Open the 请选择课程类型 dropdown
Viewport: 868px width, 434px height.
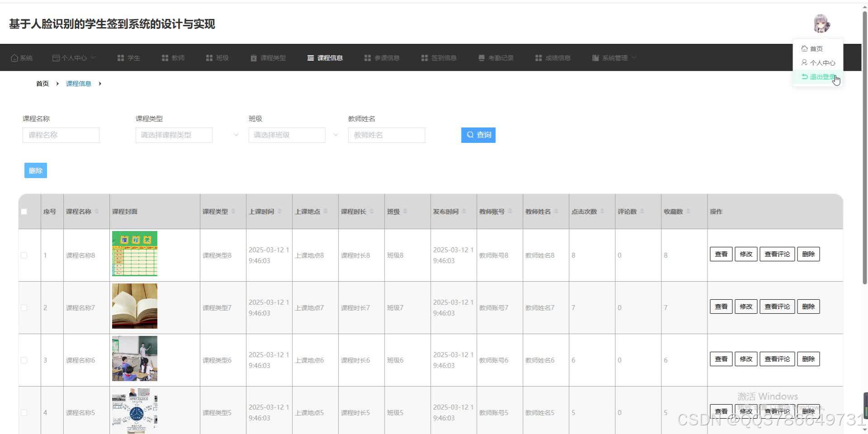pyautogui.click(x=174, y=135)
